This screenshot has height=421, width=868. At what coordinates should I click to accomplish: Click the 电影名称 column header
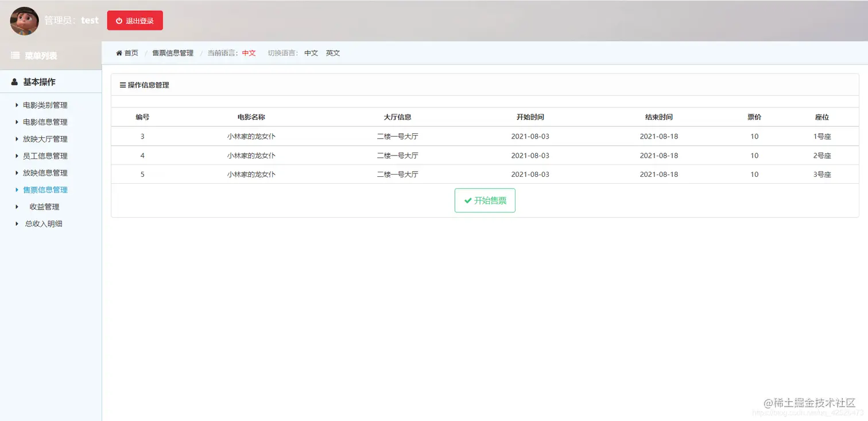tap(251, 117)
